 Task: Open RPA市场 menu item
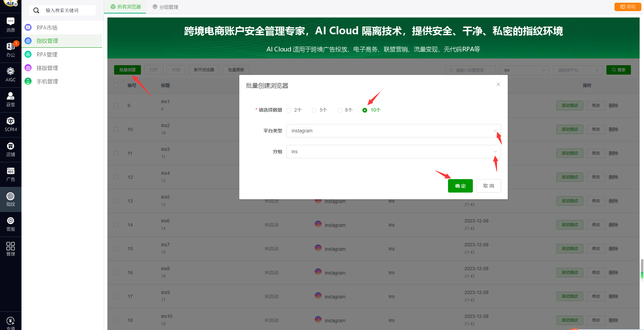(62, 28)
